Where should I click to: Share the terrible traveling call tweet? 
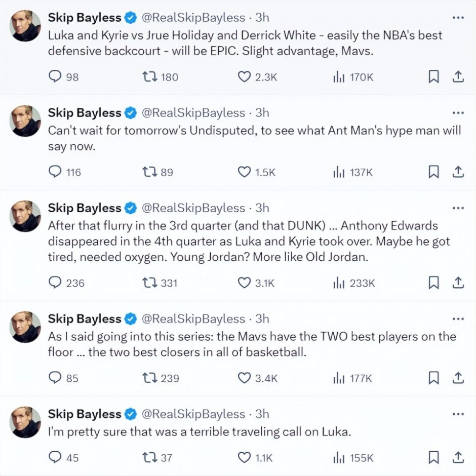(458, 457)
